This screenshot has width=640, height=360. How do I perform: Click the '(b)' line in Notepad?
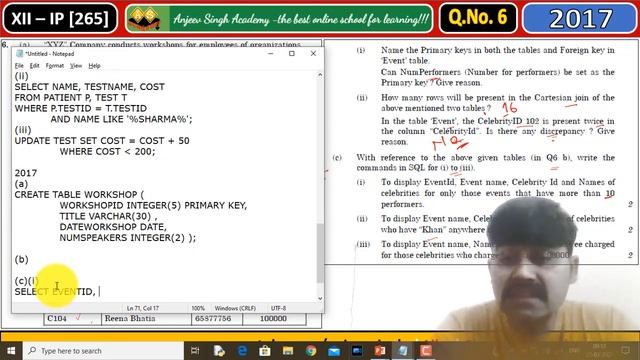click(x=21, y=259)
